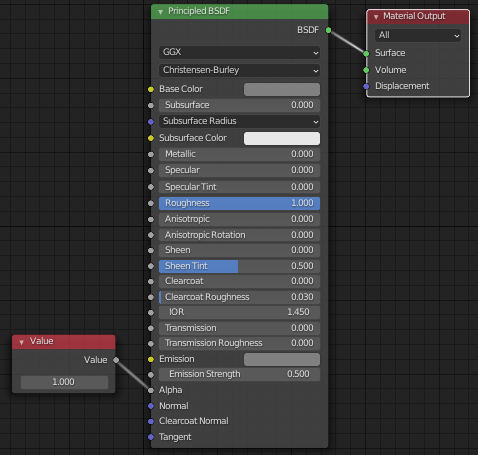Click the Volume input socket
Viewport: 478px width, 455px height.
[x=366, y=70]
